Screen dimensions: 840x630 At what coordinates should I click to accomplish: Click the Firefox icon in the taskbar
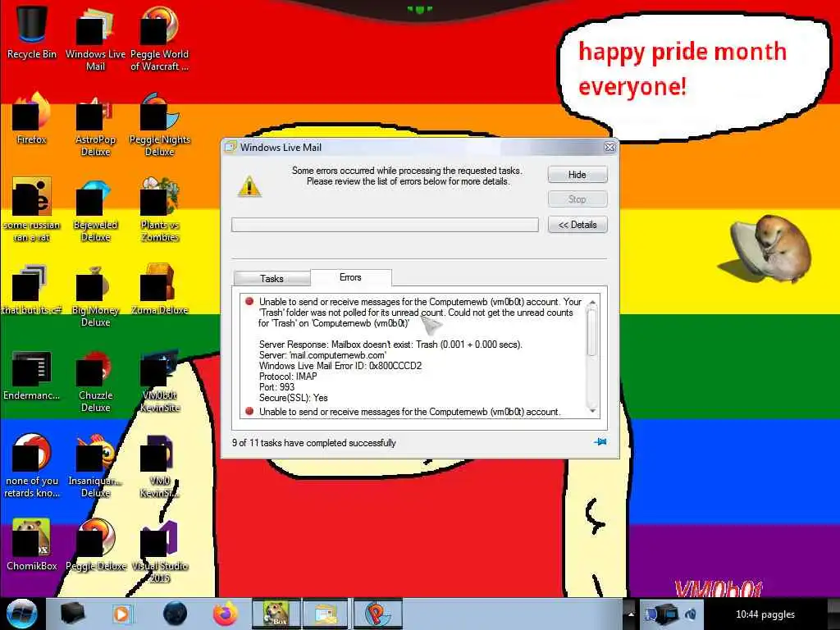coord(225,614)
